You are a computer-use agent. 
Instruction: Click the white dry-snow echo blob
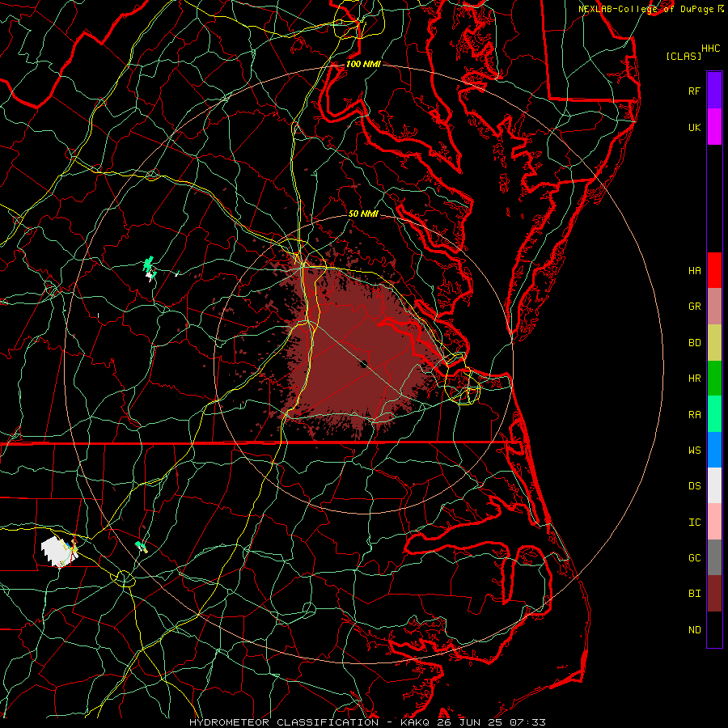coord(58,552)
